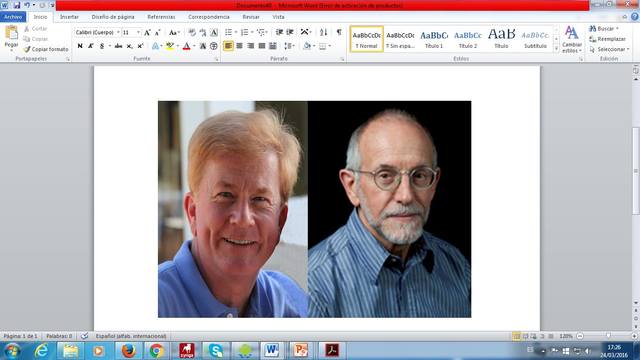Open PowerPoint from the taskbar
This screenshot has width=640, height=360.
coord(300,351)
